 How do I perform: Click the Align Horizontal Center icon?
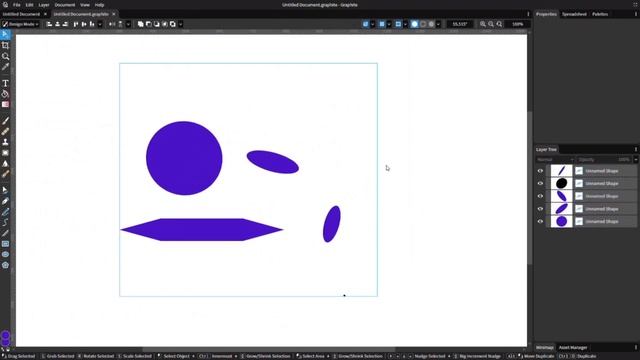click(x=57, y=24)
